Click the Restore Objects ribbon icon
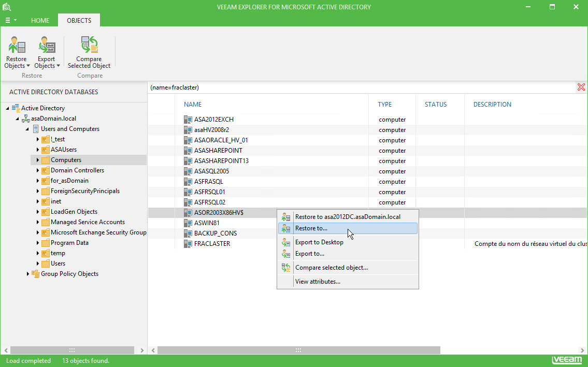 [17, 45]
